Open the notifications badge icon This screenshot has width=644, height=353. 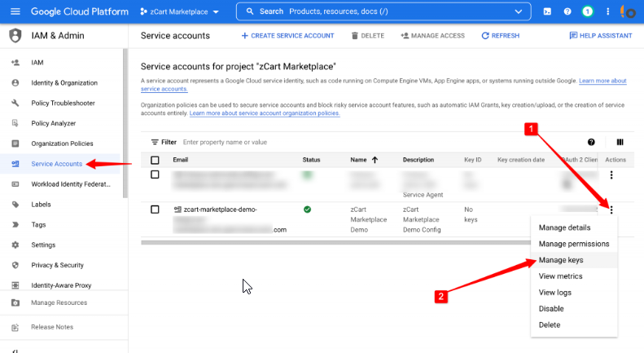[587, 12]
